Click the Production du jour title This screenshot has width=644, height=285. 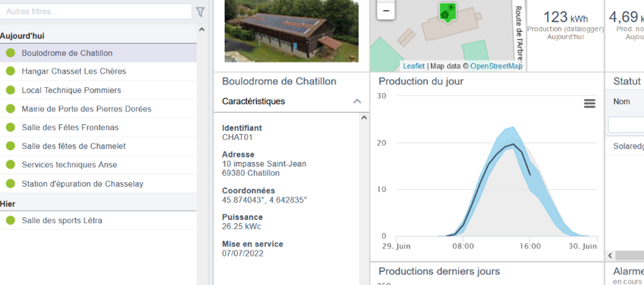(421, 81)
